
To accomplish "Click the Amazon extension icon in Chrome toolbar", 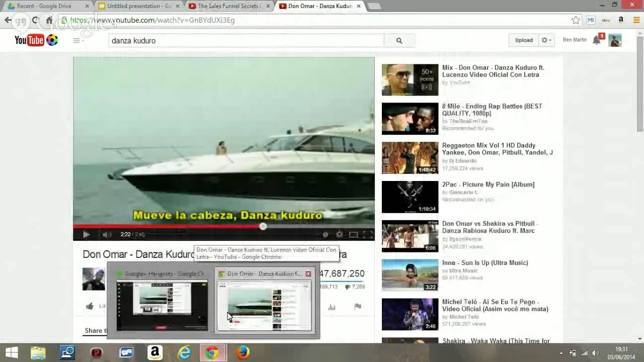I will pyautogui.click(x=621, y=20).
